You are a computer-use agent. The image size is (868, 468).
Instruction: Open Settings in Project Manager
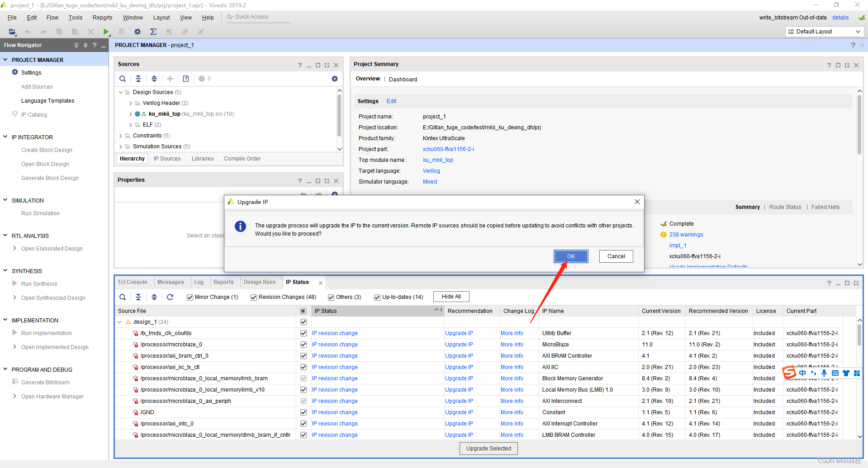(31, 72)
